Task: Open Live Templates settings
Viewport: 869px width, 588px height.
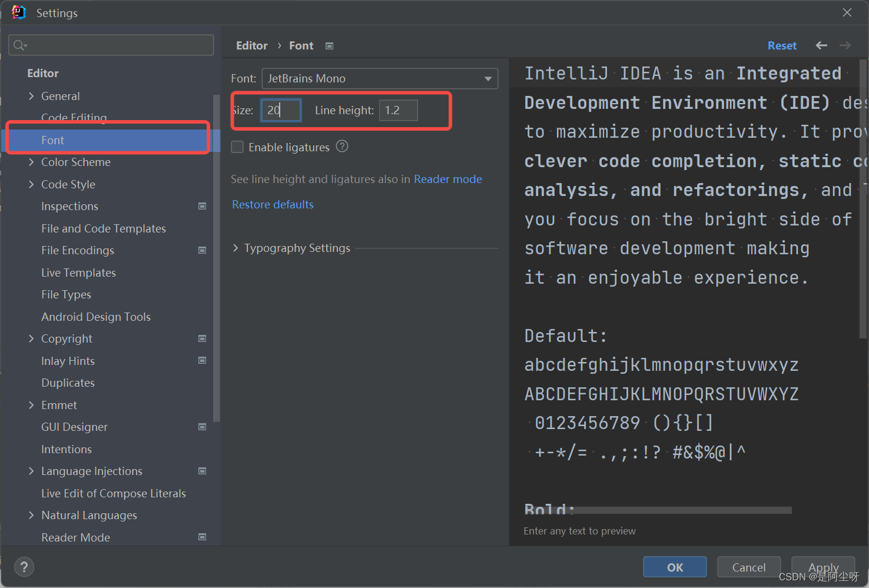Action: (x=78, y=273)
